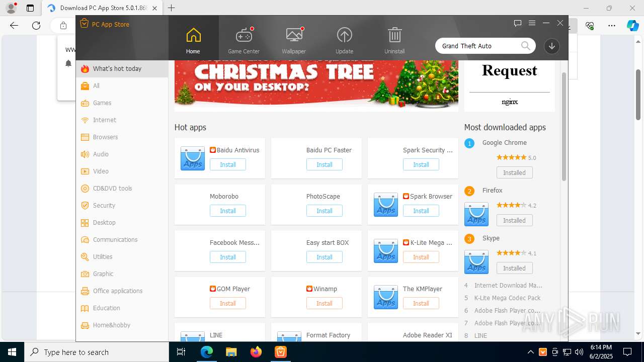The width and height of the screenshot is (644, 362).
Task: Select the Utilities category
Action: tap(122, 257)
